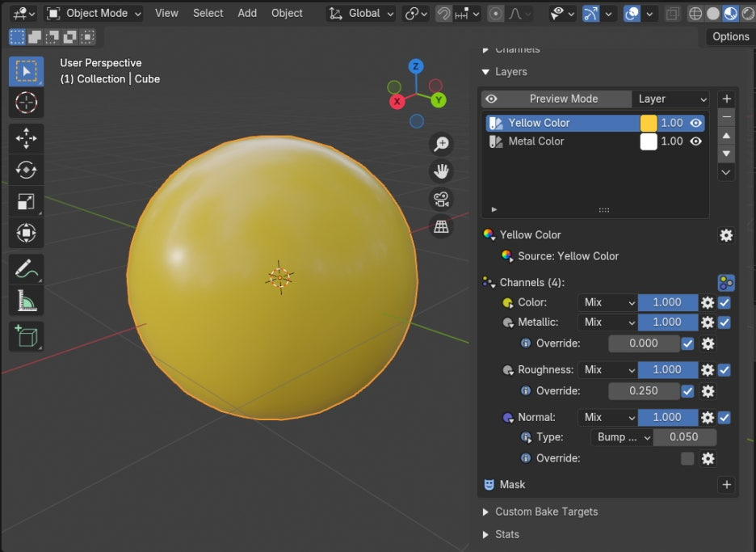Uncheck the Roughness Override checkbox
Viewport: 756px width, 552px height.
pos(688,391)
